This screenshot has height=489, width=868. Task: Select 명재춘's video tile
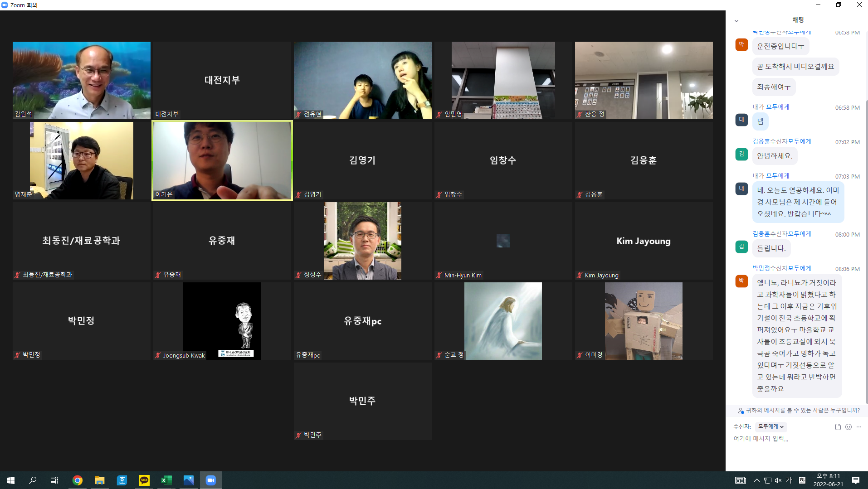click(82, 160)
